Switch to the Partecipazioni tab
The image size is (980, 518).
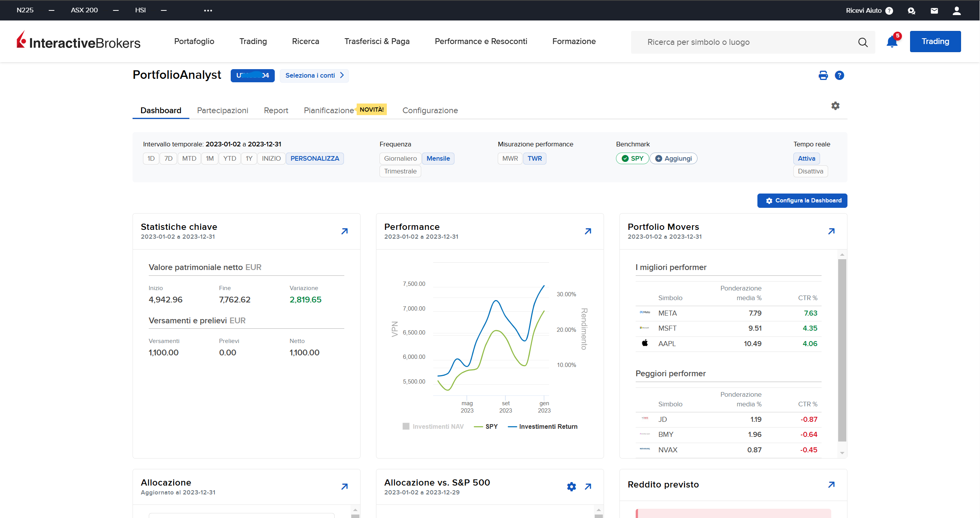(x=223, y=110)
